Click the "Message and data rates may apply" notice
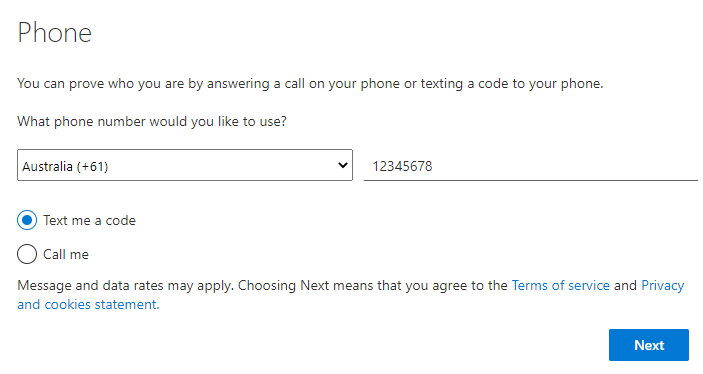703x374 pixels. [x=125, y=286]
